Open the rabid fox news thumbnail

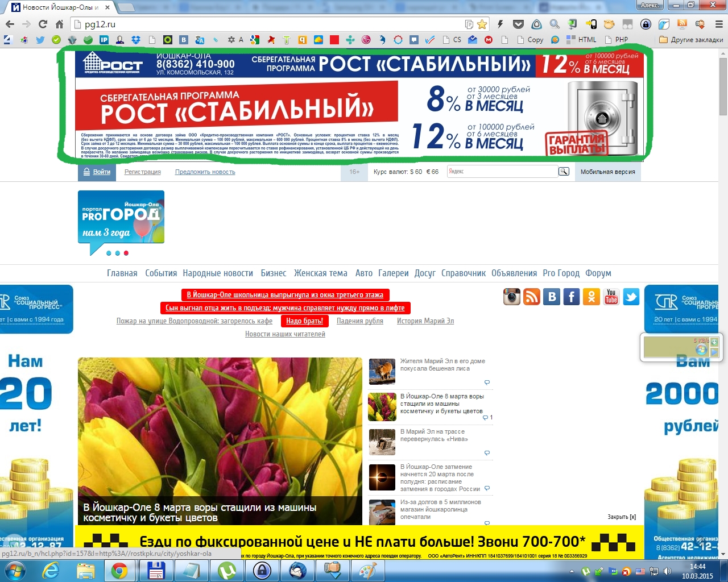(x=382, y=372)
